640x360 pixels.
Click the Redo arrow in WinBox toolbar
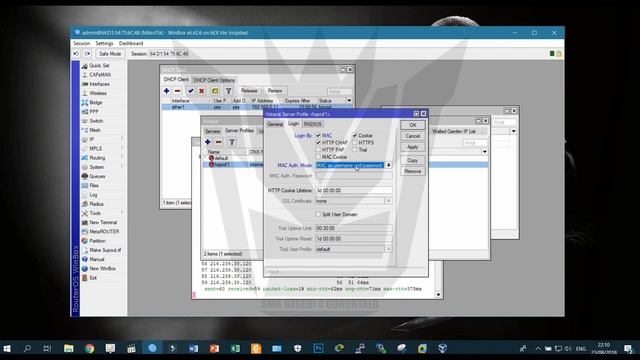tap(87, 53)
